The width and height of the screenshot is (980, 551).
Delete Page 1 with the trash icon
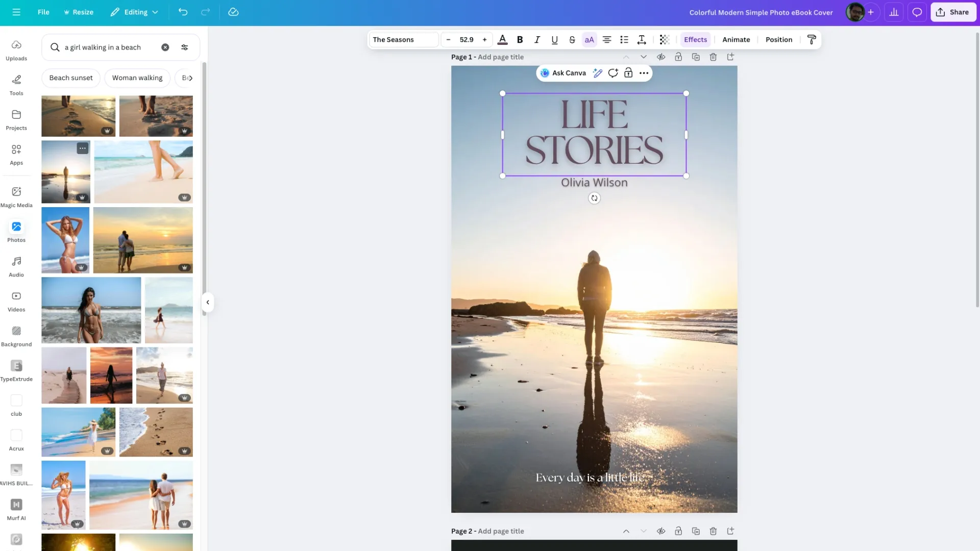pyautogui.click(x=713, y=57)
